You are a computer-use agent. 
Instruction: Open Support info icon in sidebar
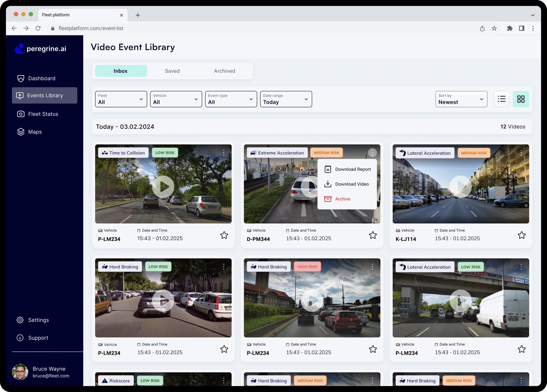tap(20, 338)
